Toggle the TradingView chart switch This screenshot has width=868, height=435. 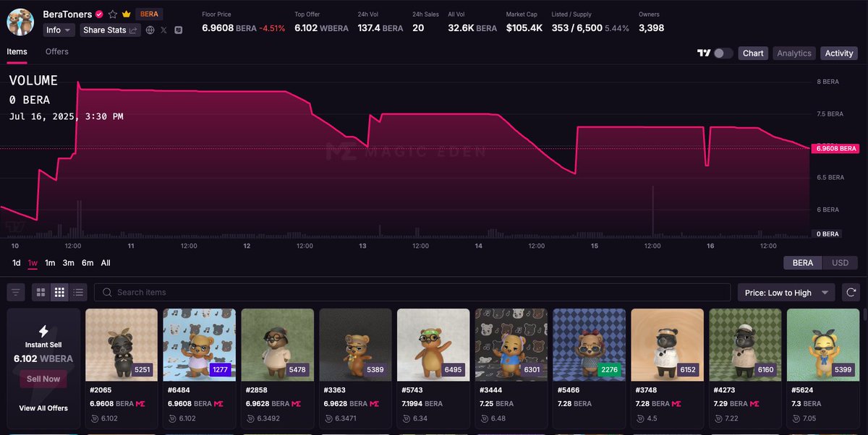tap(723, 53)
